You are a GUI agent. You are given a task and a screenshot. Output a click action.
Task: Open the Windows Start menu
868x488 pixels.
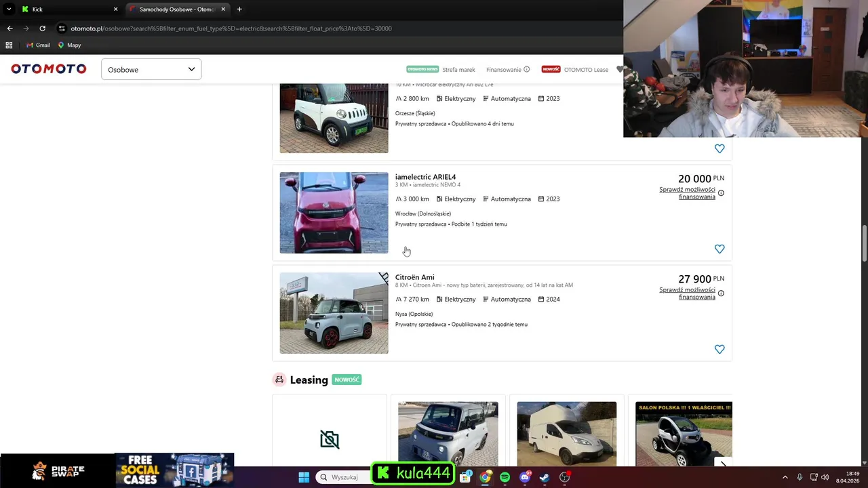pos(304,477)
